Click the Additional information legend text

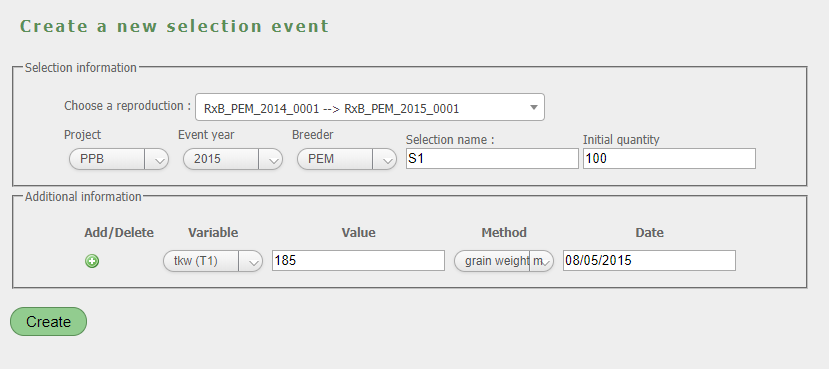pos(83,197)
